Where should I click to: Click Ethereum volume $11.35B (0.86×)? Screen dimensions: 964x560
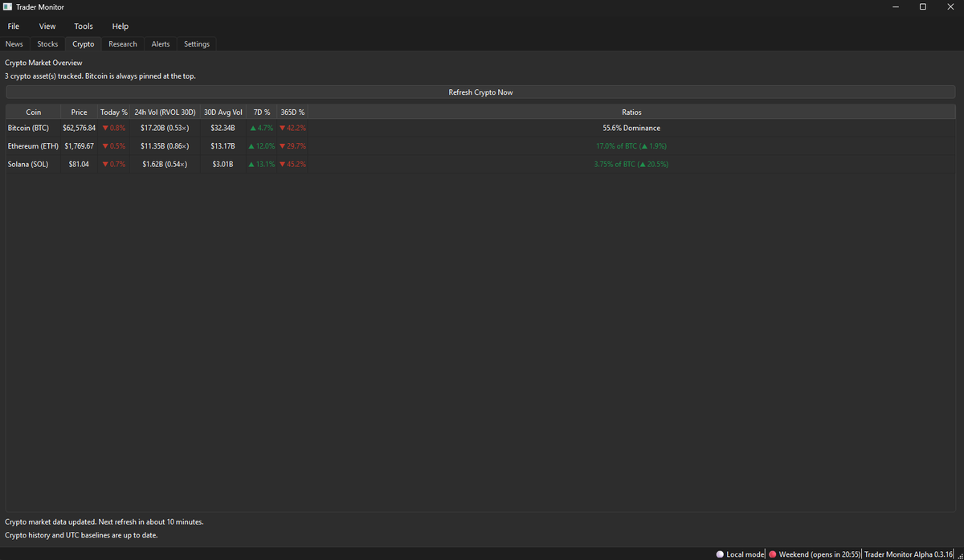point(165,146)
